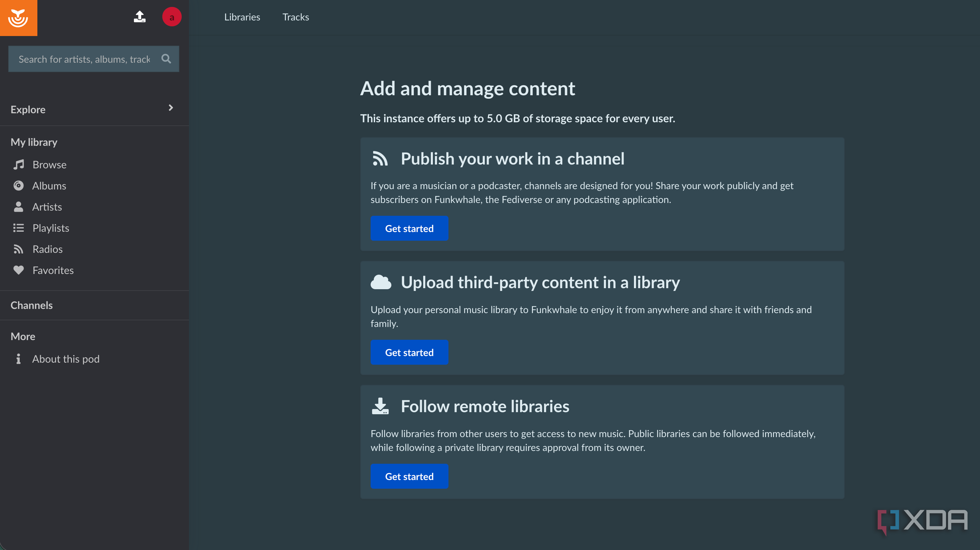Open Radios from the sidebar
The image size is (980, 550).
pos(47,249)
